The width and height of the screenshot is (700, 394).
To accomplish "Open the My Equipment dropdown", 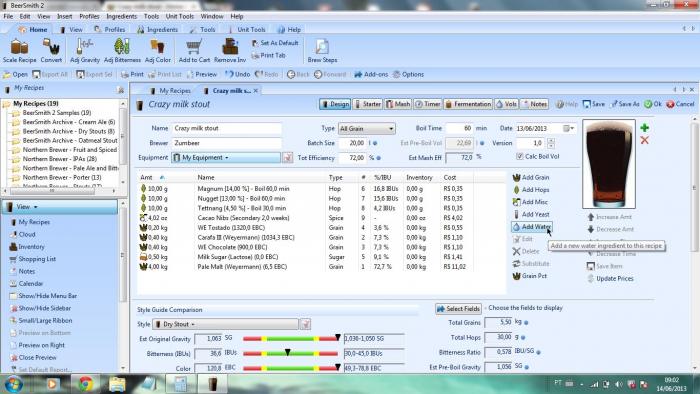I will 226,158.
